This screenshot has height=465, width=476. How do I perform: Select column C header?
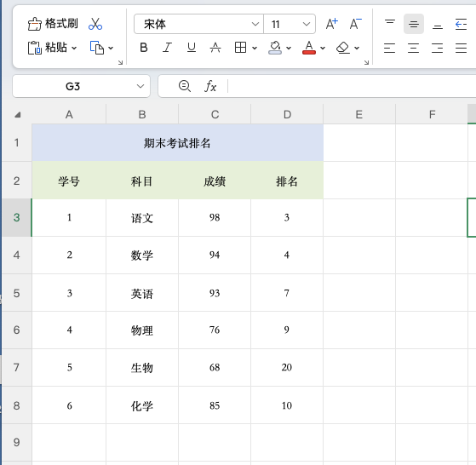tap(215, 114)
